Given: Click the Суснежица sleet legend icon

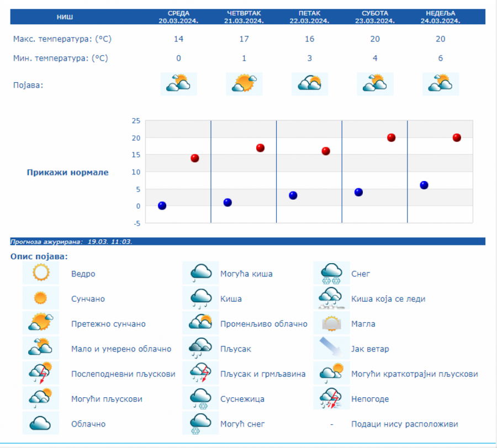Looking at the screenshot, I should tap(201, 398).
